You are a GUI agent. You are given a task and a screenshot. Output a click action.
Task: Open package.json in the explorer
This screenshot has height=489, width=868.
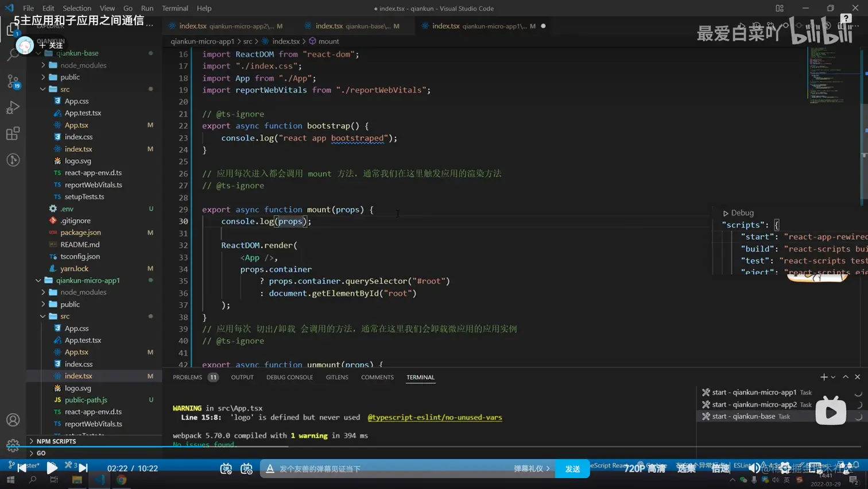(80, 233)
